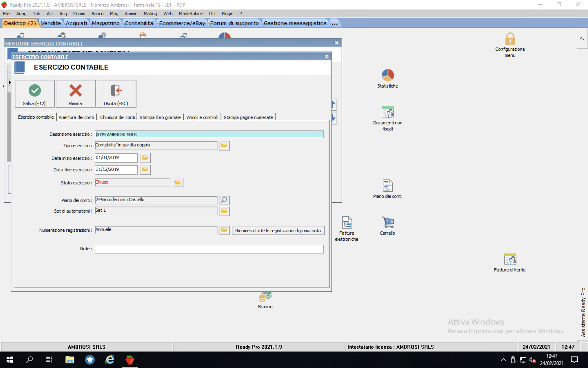
Task: Click the Task View taskbar icon
Action: point(49,359)
